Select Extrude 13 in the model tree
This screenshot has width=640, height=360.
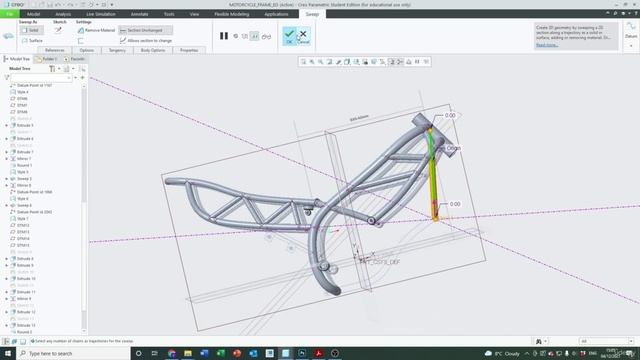tap(22, 325)
